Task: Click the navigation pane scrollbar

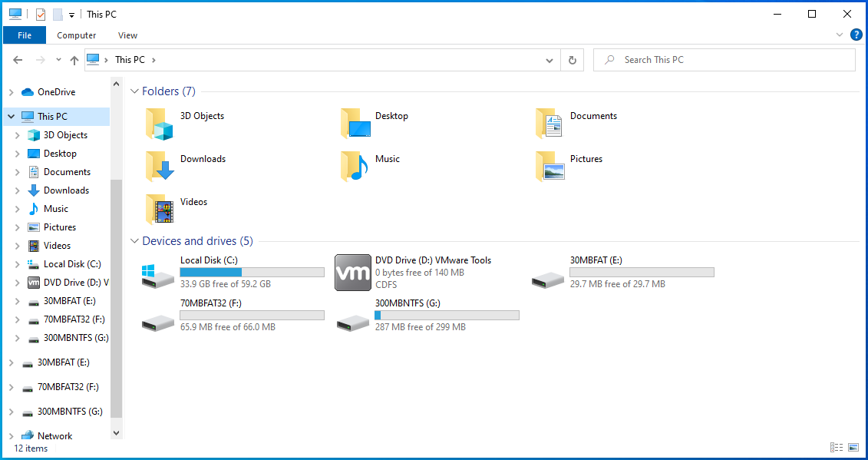Action: (x=116, y=299)
